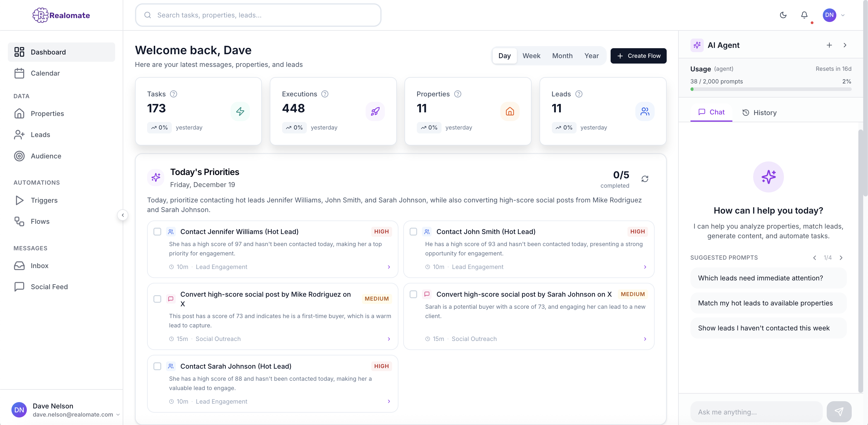Switch to the Week view tab
Screen dimensions: 868x425
tap(531, 55)
